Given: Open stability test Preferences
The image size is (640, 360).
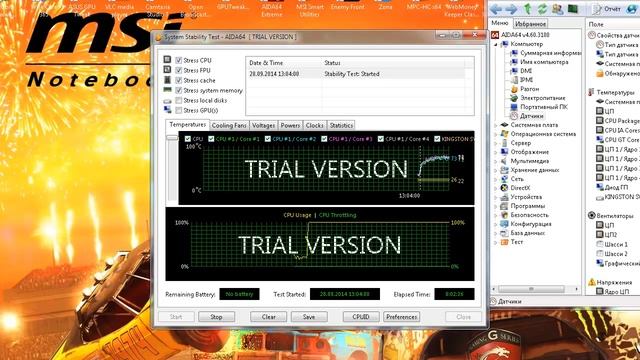Looking at the screenshot, I should 402,317.
